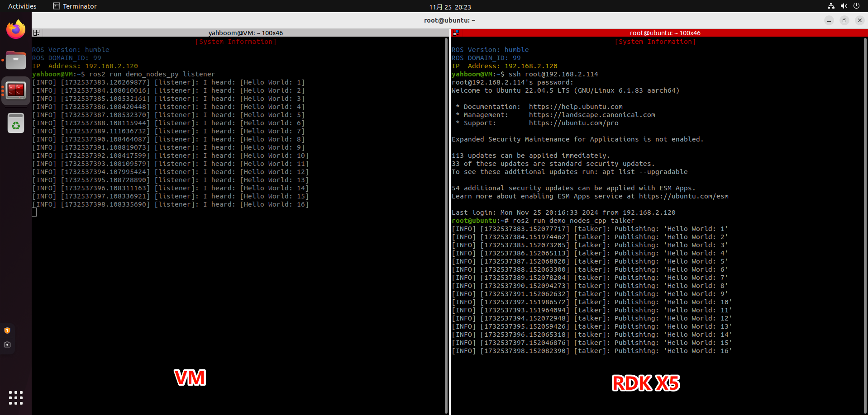Open the Terminator app menu
Viewport: 868px width, 415px height.
pos(75,6)
